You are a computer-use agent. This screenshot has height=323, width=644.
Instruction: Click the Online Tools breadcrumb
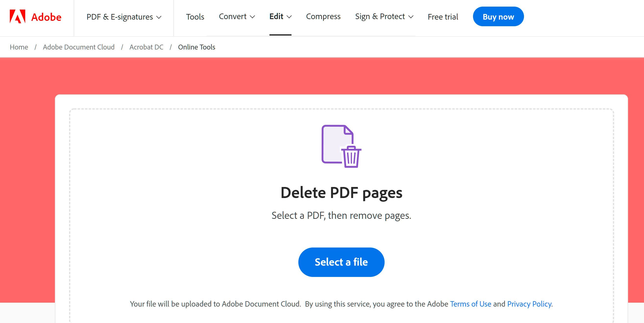(196, 47)
